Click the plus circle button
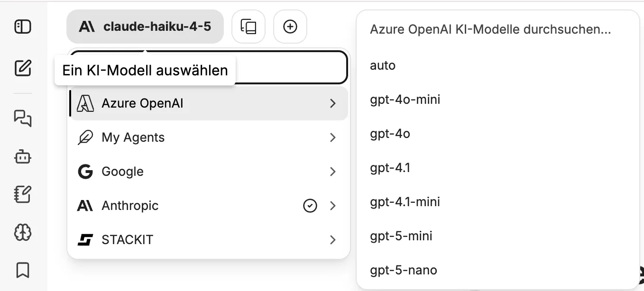Screen dimensions: 644x291 click(290, 27)
